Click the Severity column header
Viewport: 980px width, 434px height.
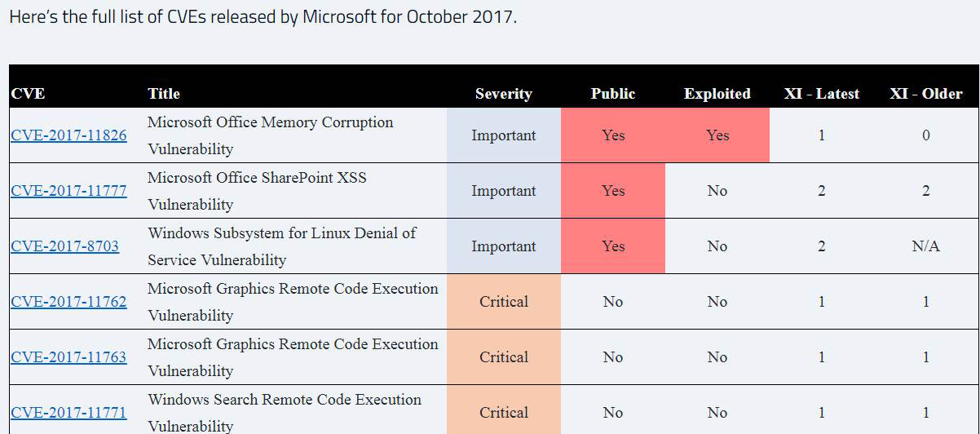point(503,94)
